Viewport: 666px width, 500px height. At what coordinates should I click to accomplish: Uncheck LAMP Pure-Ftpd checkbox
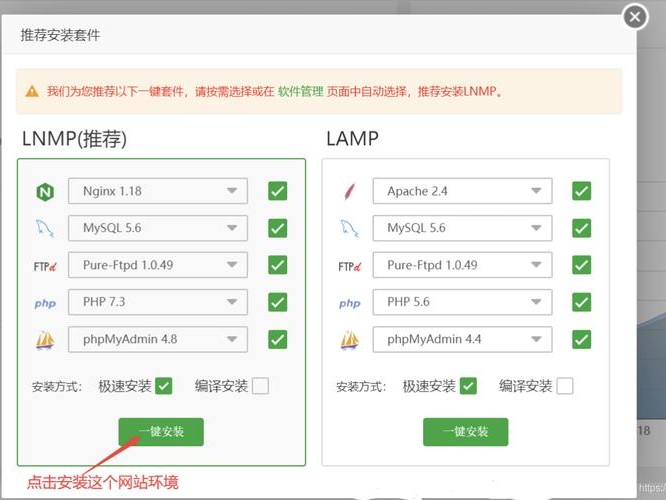[581, 265]
